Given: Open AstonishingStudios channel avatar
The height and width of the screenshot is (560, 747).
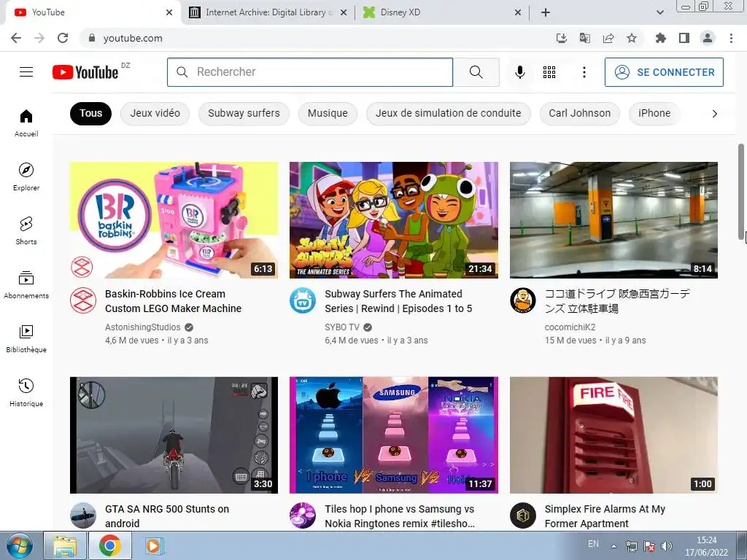Looking at the screenshot, I should pyautogui.click(x=83, y=300).
